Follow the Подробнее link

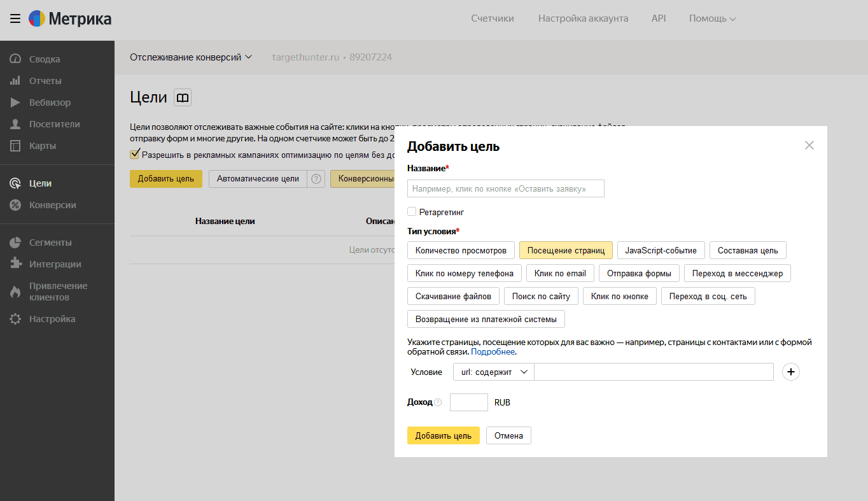[x=493, y=351]
